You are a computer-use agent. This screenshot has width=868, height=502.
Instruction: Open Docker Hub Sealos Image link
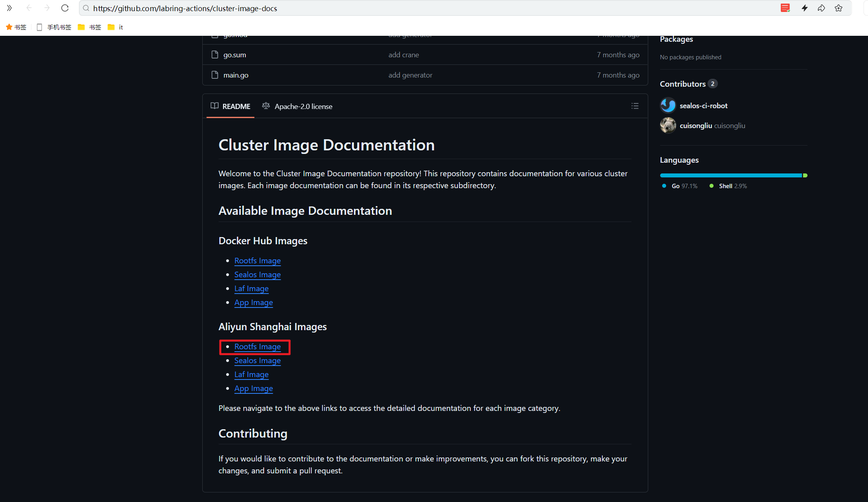258,274
